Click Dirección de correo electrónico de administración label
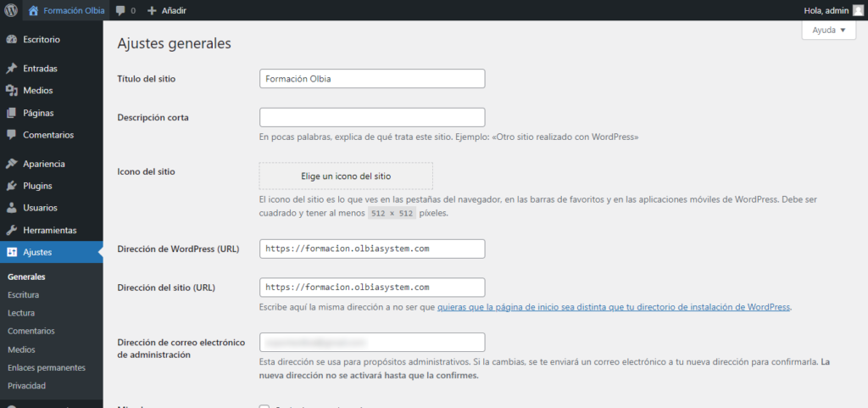Image resolution: width=868 pixels, height=408 pixels. pyautogui.click(x=181, y=349)
